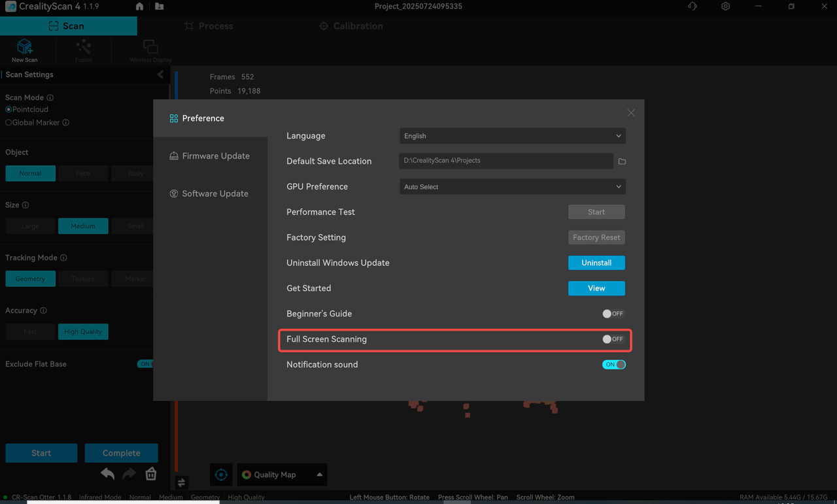Enable the Full Screen Scanning toggle
This screenshot has width=837, height=504.
click(x=613, y=339)
